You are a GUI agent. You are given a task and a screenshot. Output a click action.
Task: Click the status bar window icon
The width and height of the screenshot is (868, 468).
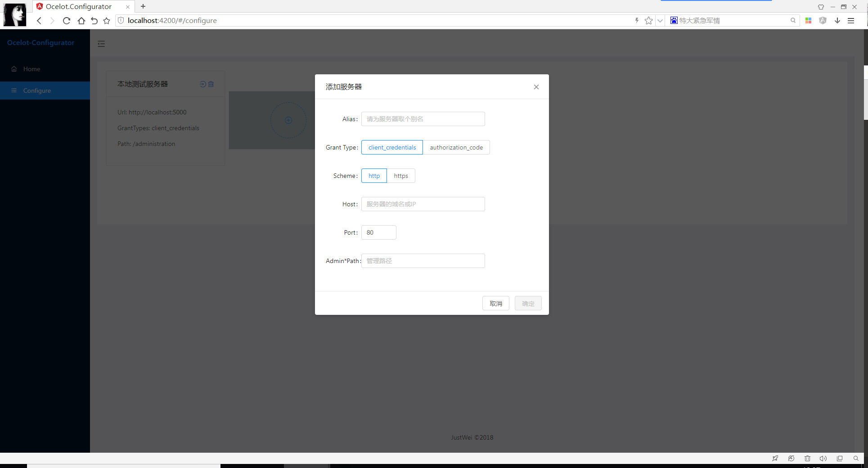(840, 459)
